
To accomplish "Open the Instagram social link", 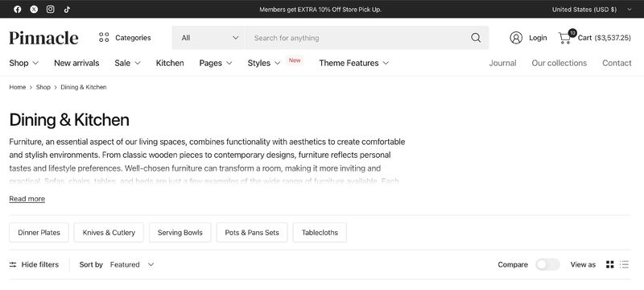I will click(x=50, y=9).
